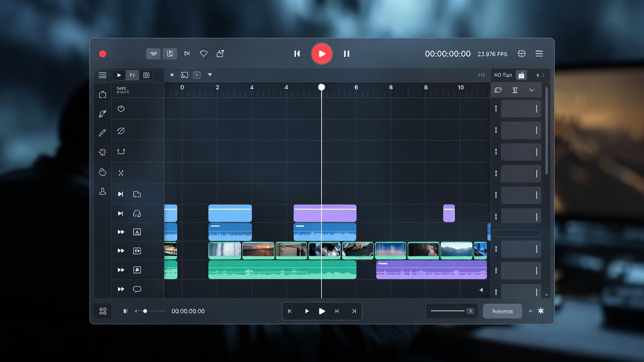Viewport: 644px width, 362px height.
Task: Toggle the mute slash icon in track controls
Action: click(x=121, y=130)
